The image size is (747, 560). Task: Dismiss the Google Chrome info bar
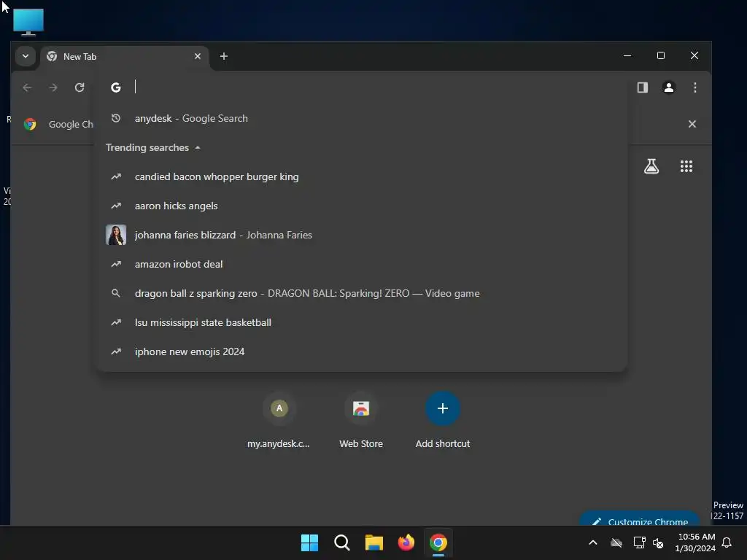[692, 124]
